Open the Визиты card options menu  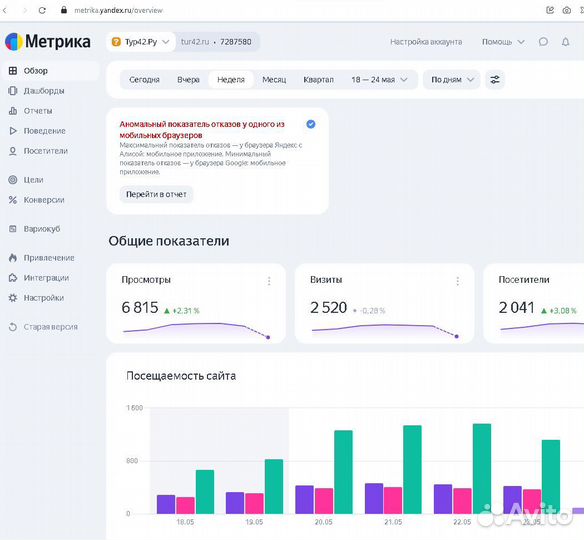click(457, 281)
